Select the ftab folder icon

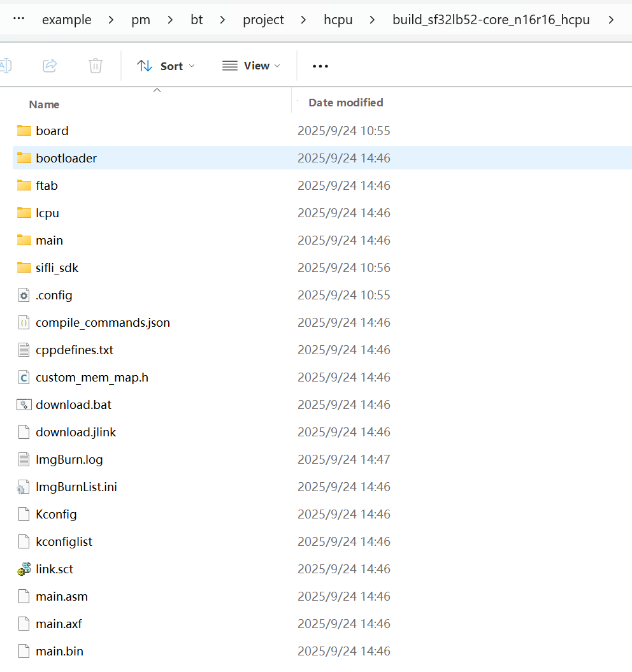click(24, 185)
